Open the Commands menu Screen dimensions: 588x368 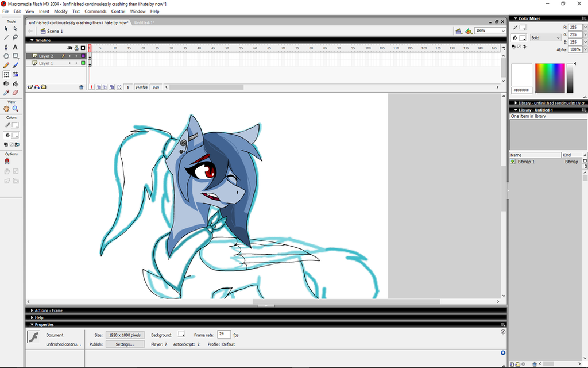point(95,11)
